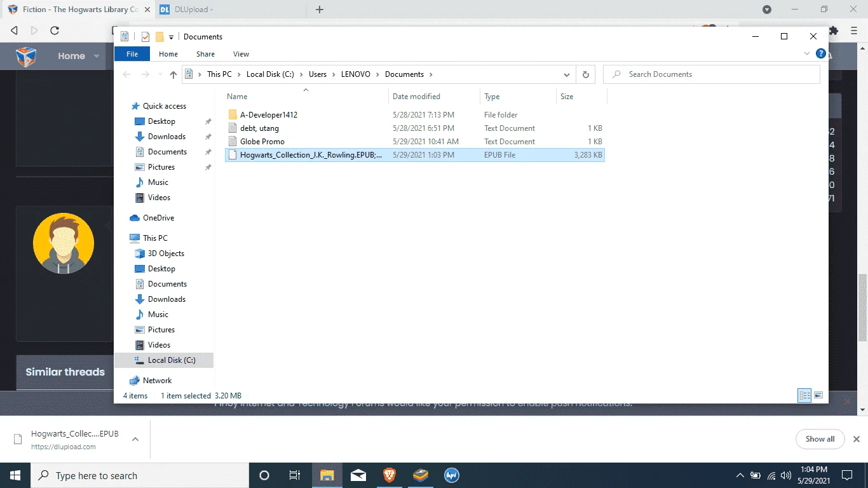
Task: Click the taskbar search box
Action: 140,475
